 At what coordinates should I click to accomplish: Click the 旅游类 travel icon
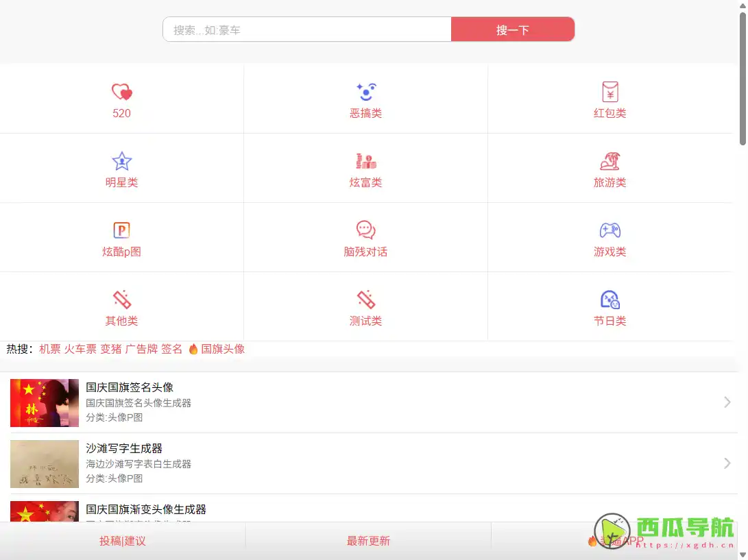[610, 162]
